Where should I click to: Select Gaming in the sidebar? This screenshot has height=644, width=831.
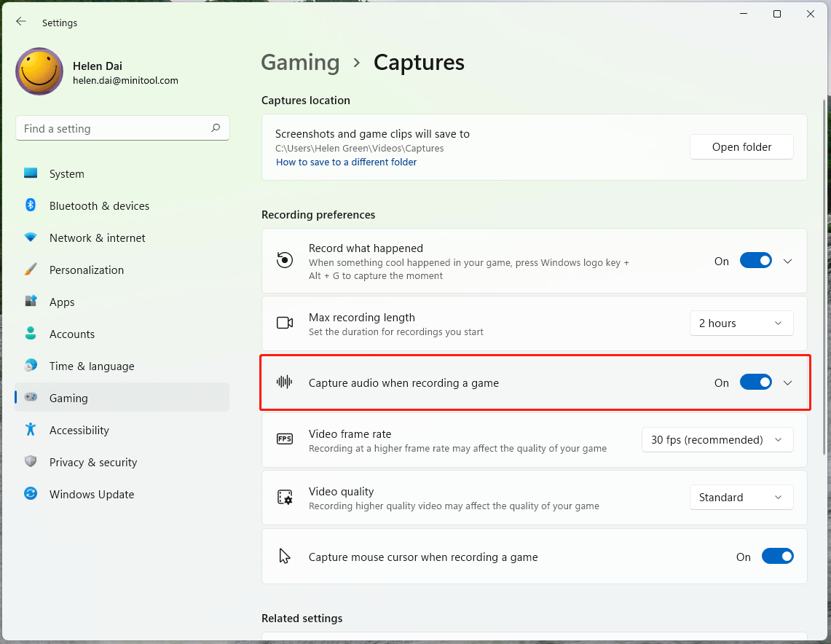point(68,398)
